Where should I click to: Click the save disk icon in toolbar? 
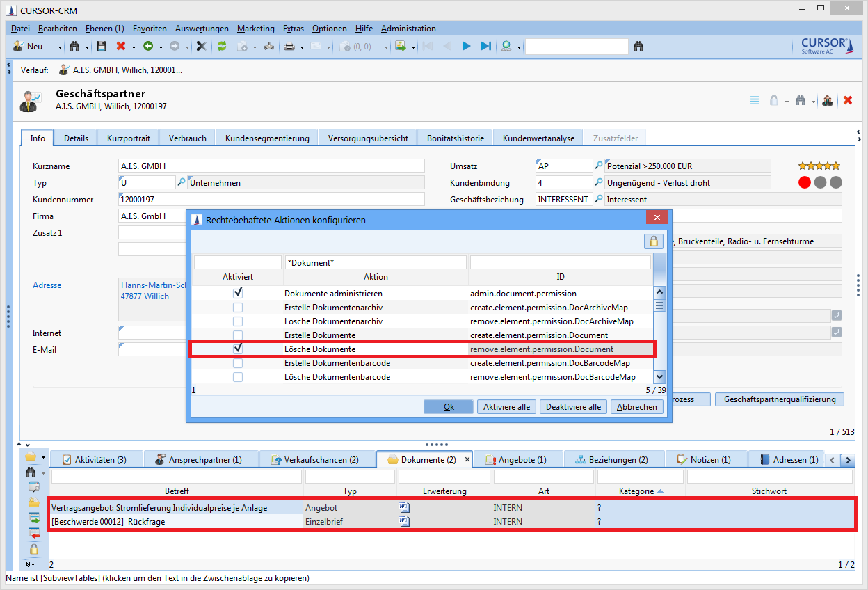point(102,47)
